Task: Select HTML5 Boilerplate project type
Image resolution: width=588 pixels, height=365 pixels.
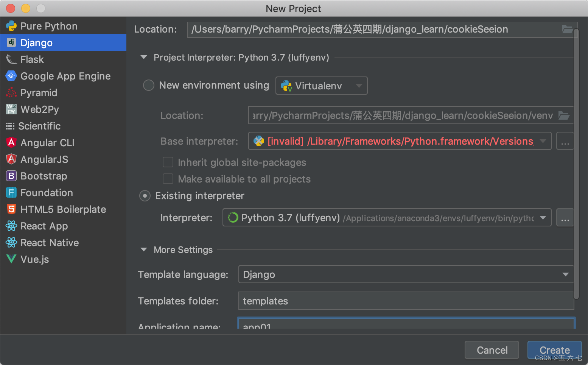Action: point(63,209)
